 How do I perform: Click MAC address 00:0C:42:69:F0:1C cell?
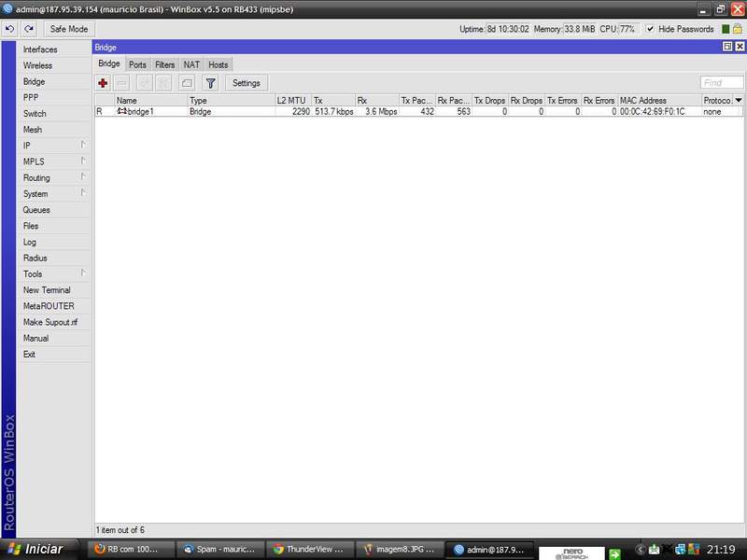tap(652, 111)
